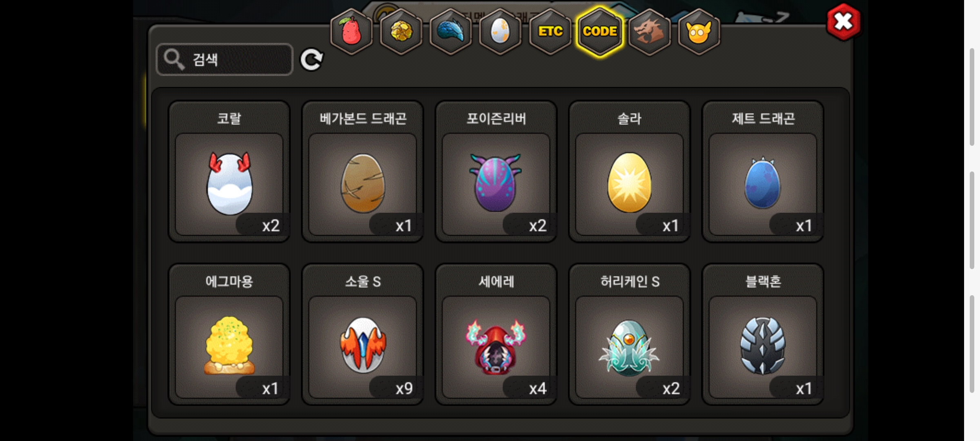The image size is (980, 441).
Task: Switch to the gold nugget tab
Action: click(x=401, y=31)
